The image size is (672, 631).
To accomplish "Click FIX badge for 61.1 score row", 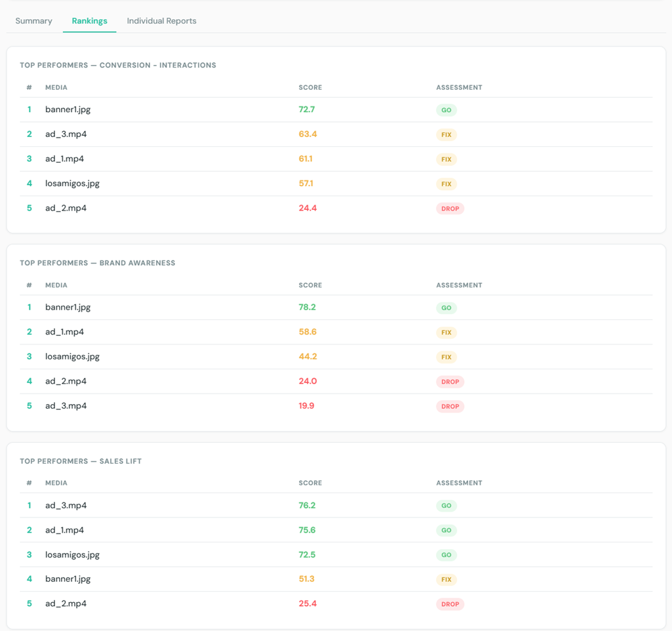I will point(446,159).
